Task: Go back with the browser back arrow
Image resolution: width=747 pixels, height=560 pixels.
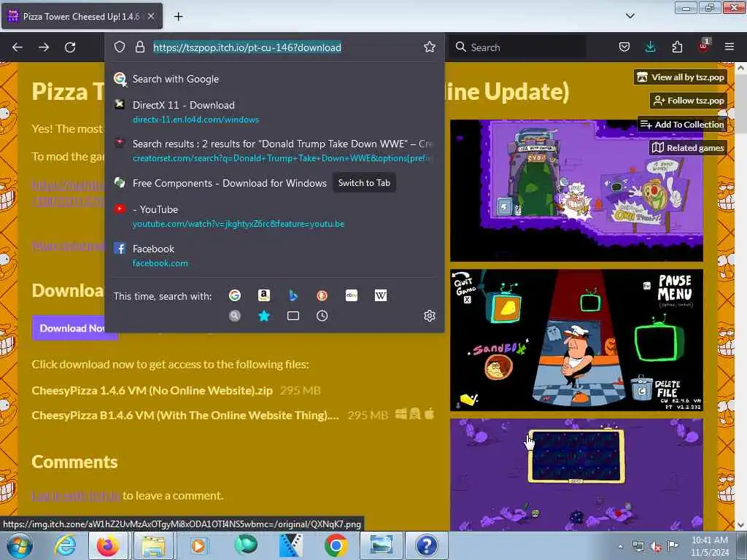Action: point(18,47)
